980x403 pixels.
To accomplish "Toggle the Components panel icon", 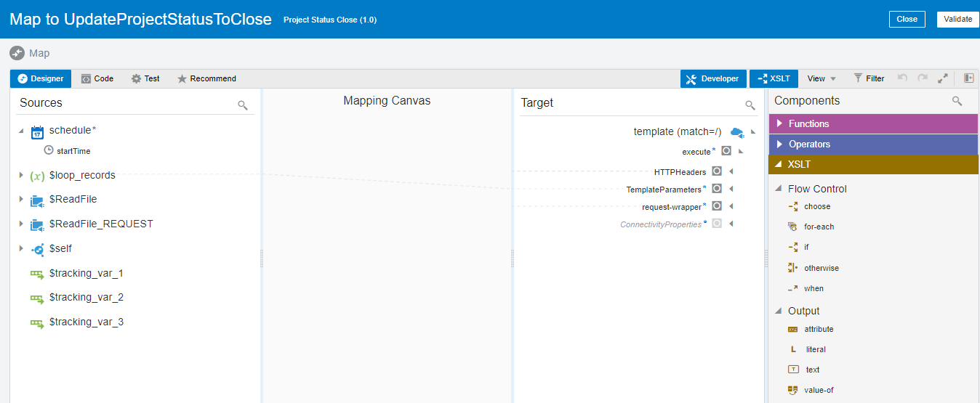I will [x=969, y=78].
